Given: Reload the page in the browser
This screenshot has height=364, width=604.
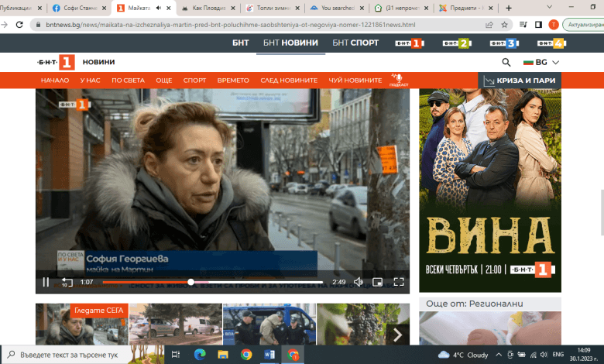Looking at the screenshot, I should coord(19,25).
